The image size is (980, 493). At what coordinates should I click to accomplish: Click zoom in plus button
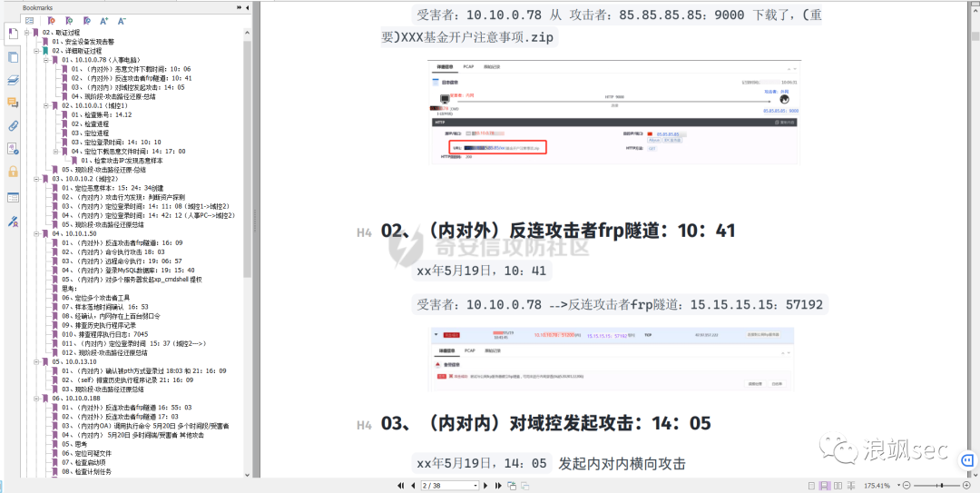[x=967, y=486]
